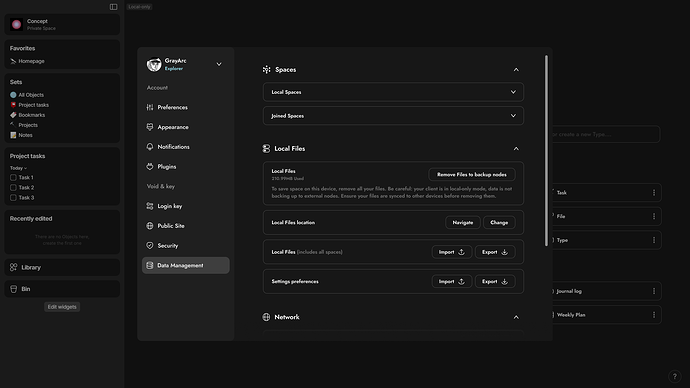Expand the GrayArc account dropdown chevron
This screenshot has height=388, width=690.
pyautogui.click(x=219, y=64)
